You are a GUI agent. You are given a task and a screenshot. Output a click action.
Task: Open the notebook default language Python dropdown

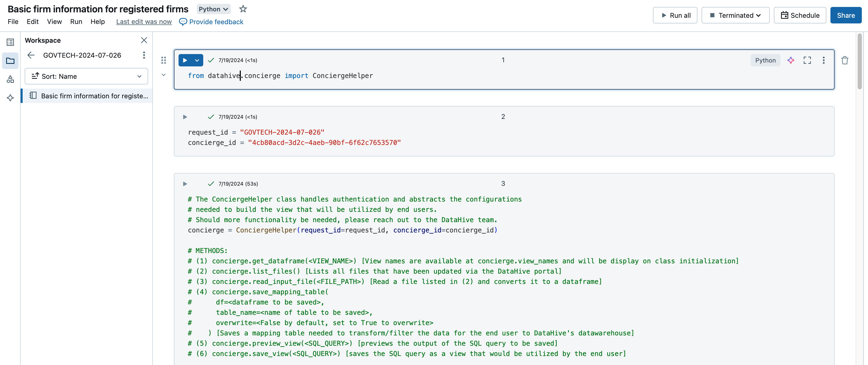(x=213, y=9)
